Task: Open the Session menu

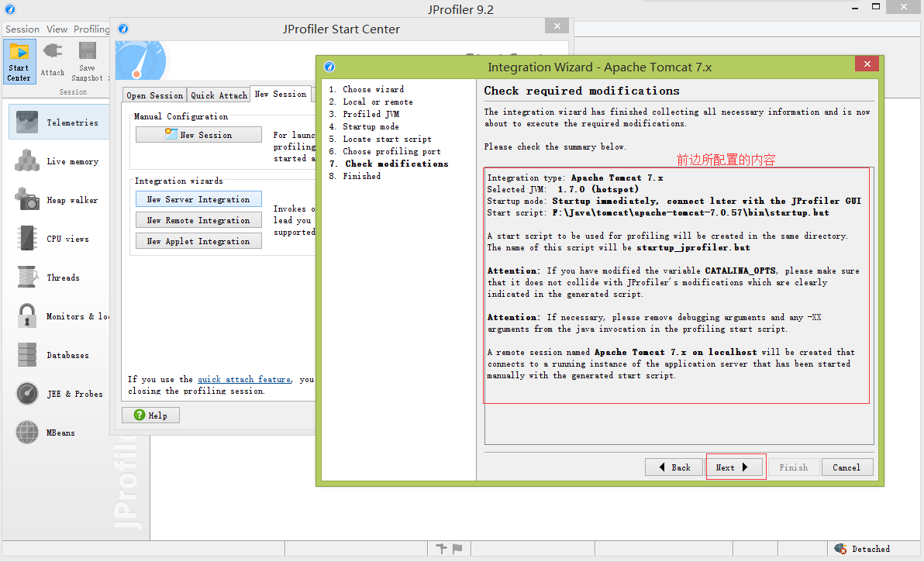Action: click(x=22, y=29)
